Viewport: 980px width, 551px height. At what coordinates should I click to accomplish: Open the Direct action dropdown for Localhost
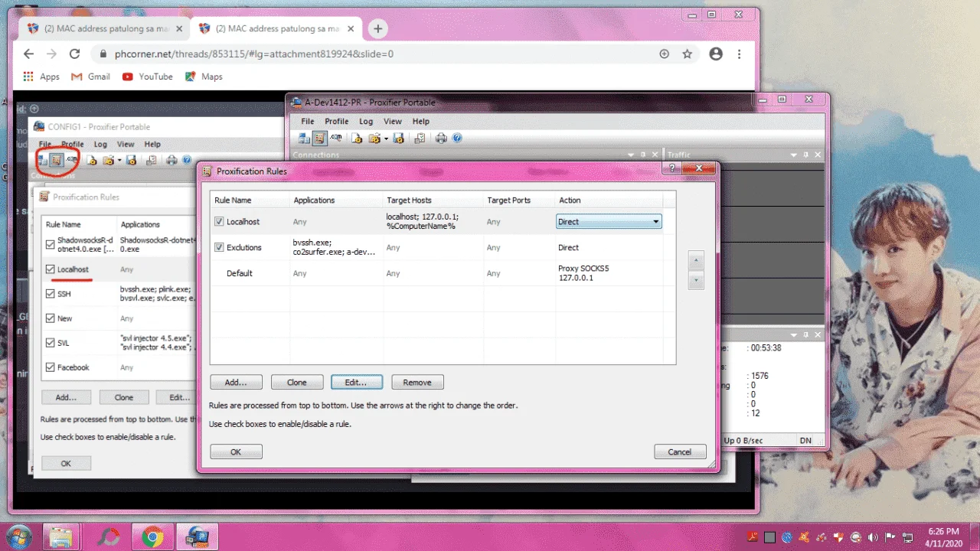click(x=609, y=222)
